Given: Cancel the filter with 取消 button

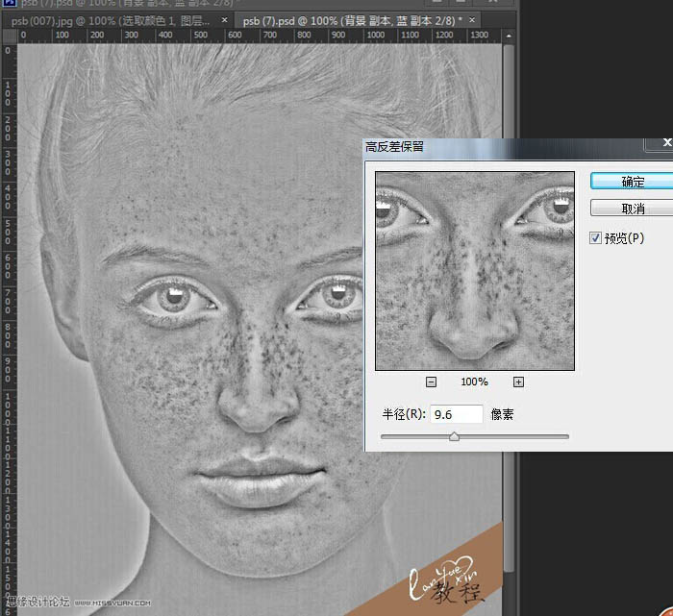Looking at the screenshot, I should pos(633,209).
